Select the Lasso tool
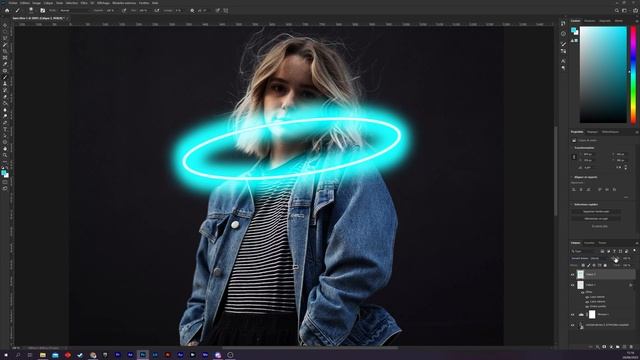The height and width of the screenshot is (360, 640). [5, 38]
